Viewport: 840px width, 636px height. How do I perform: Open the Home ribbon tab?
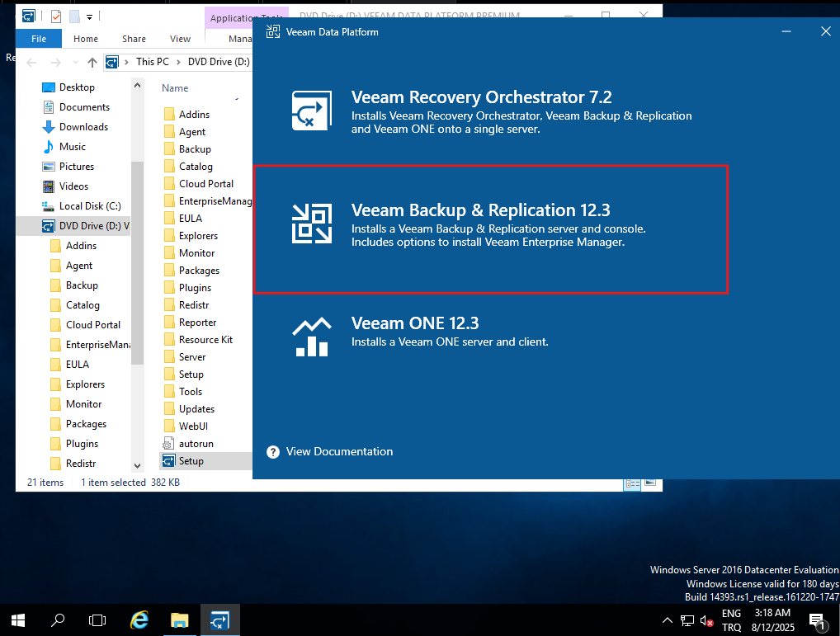pyautogui.click(x=86, y=39)
